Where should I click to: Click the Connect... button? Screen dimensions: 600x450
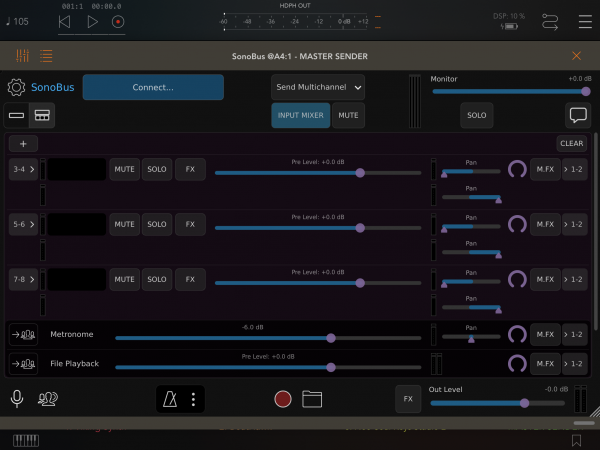[x=153, y=87]
